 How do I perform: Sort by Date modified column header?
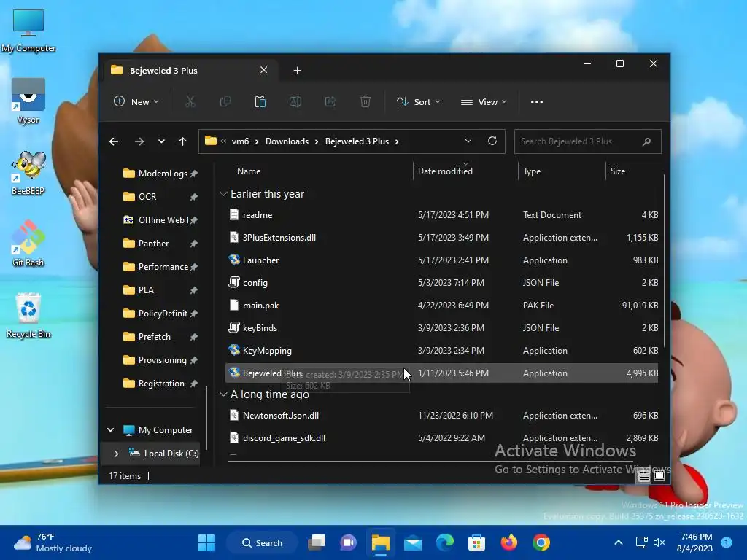(445, 171)
